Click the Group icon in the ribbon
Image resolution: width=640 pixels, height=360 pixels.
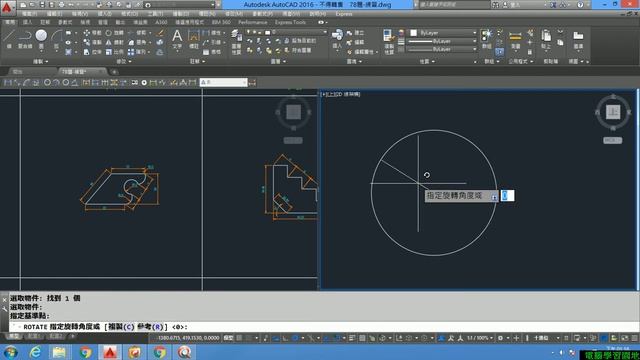[487, 39]
